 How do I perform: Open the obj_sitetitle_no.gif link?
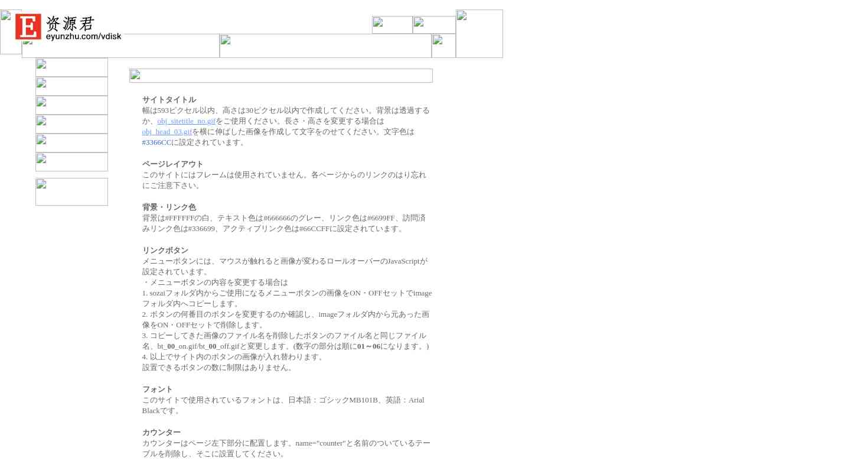pos(186,121)
